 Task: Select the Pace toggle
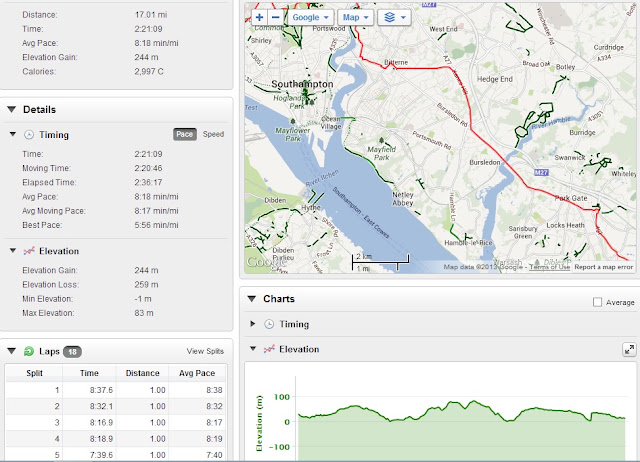(x=184, y=134)
